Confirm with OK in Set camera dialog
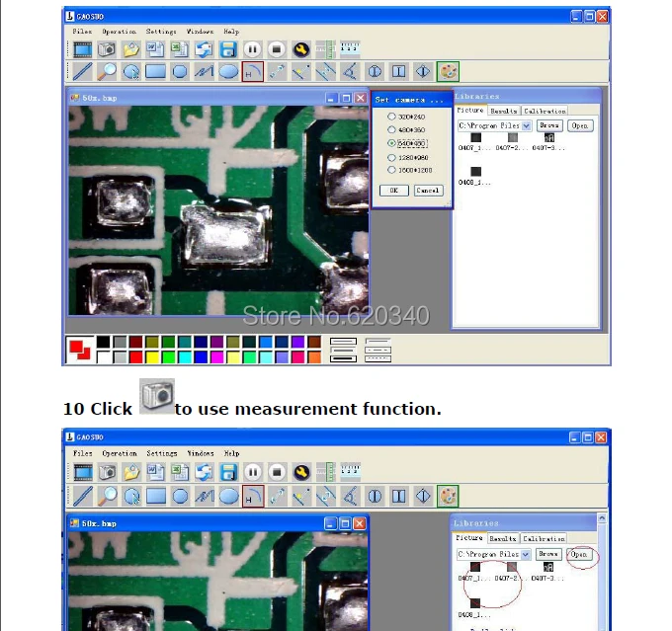 pyautogui.click(x=394, y=191)
